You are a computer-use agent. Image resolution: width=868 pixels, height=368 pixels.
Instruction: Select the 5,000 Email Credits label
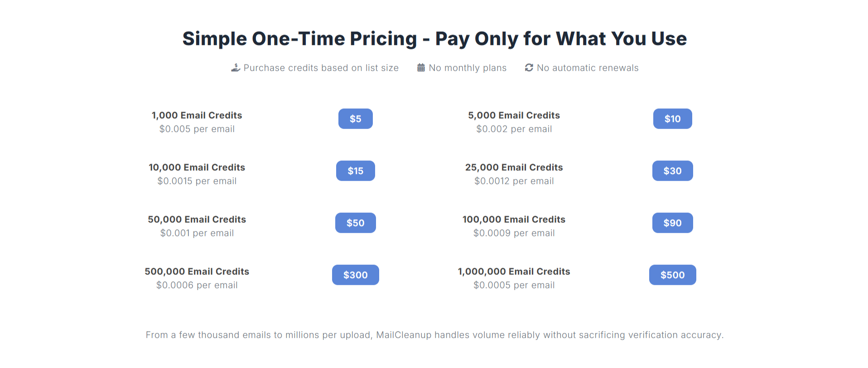coord(514,115)
